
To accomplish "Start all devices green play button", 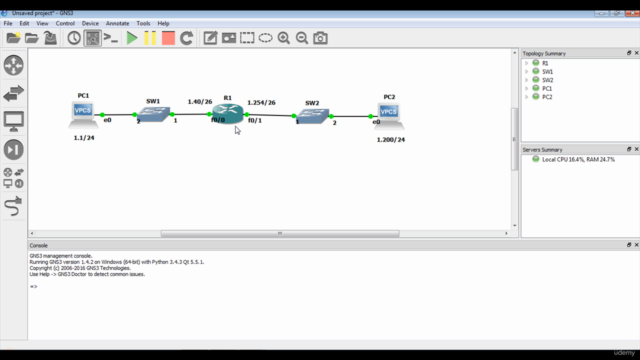I will pyautogui.click(x=131, y=38).
